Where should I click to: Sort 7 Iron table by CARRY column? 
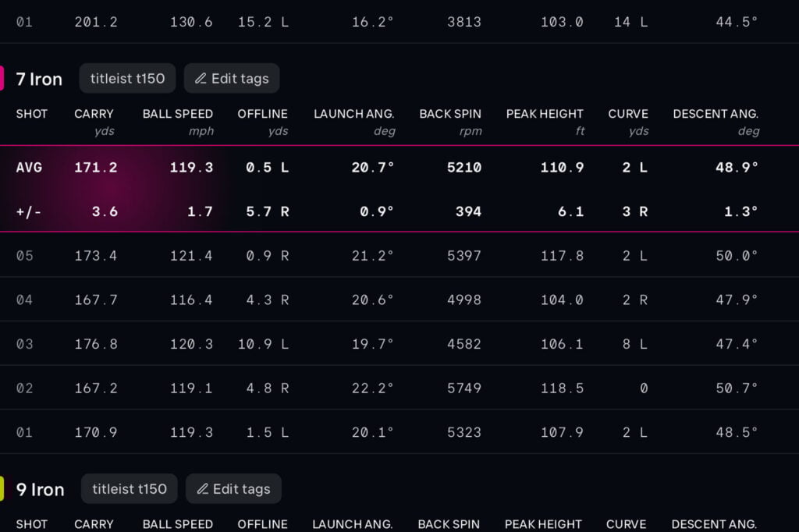point(94,114)
